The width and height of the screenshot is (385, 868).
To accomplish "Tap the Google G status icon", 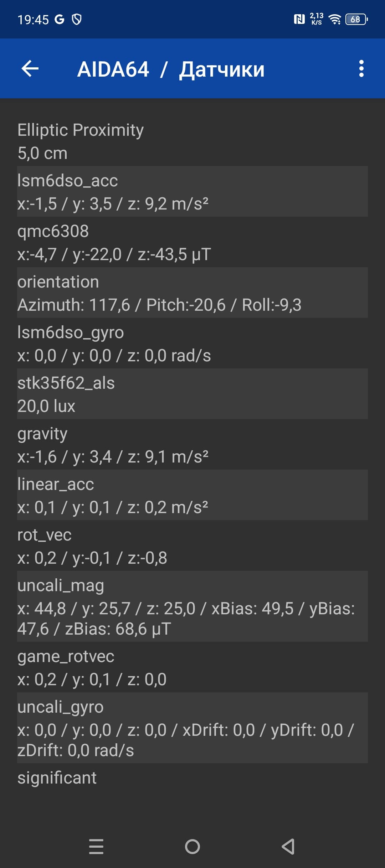I will pyautogui.click(x=60, y=19).
